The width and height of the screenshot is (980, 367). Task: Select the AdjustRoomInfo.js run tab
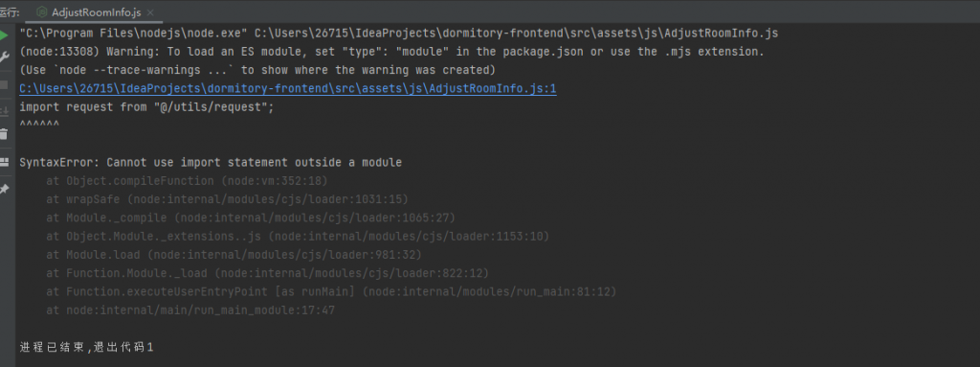(x=96, y=12)
